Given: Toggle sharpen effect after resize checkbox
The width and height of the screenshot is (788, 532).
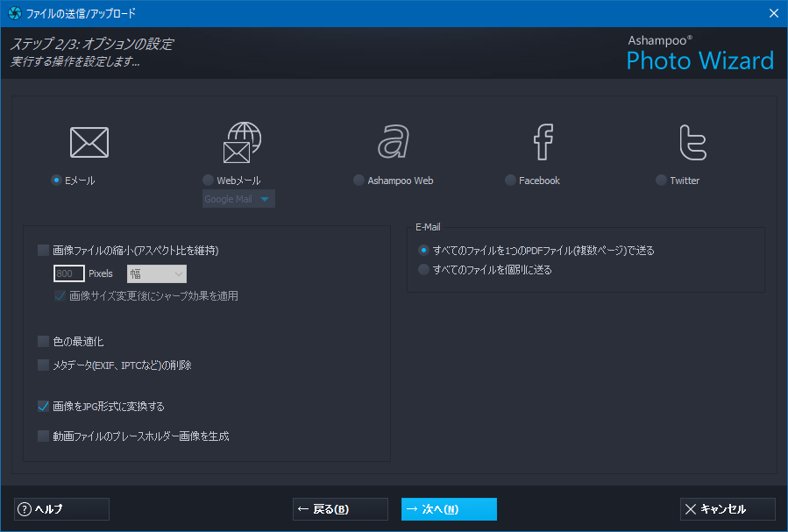Looking at the screenshot, I should pos(60,296).
